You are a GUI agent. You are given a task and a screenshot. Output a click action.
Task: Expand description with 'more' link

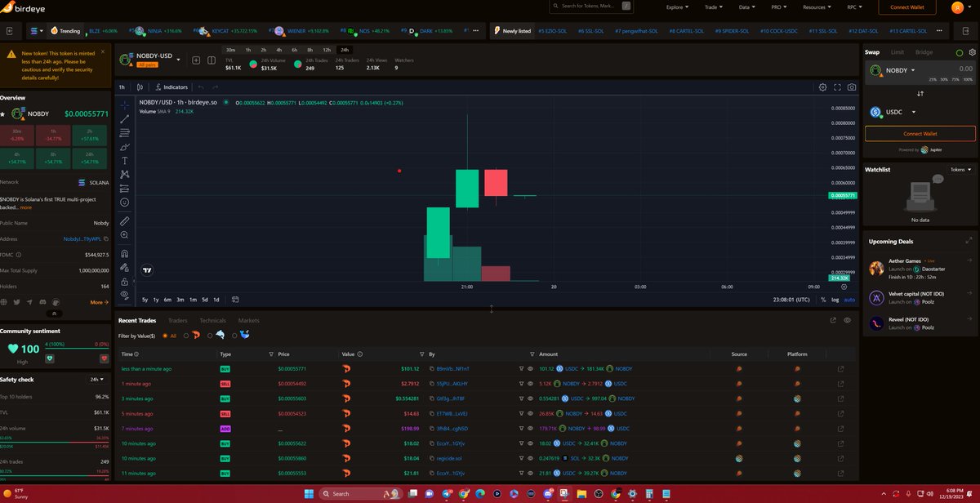pos(26,207)
